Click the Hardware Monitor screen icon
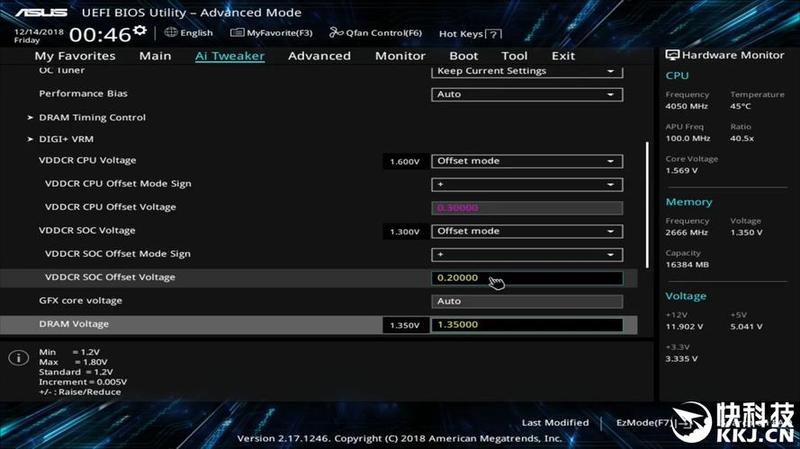 (672, 55)
